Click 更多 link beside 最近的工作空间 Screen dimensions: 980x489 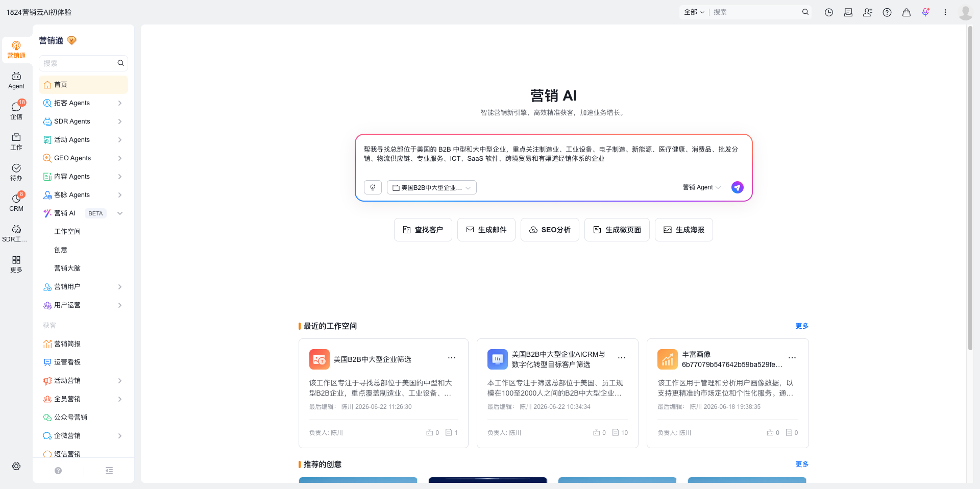[802, 326]
